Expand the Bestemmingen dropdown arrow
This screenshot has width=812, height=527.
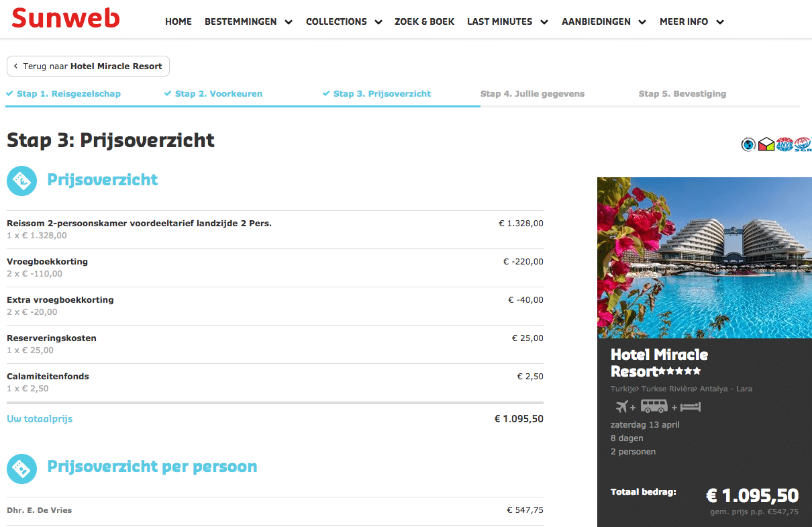tap(289, 22)
